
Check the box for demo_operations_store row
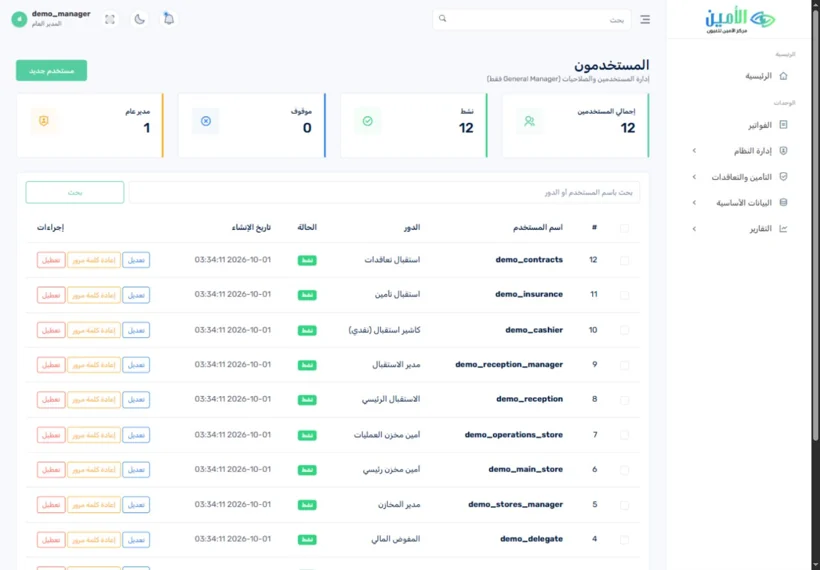tap(624, 435)
